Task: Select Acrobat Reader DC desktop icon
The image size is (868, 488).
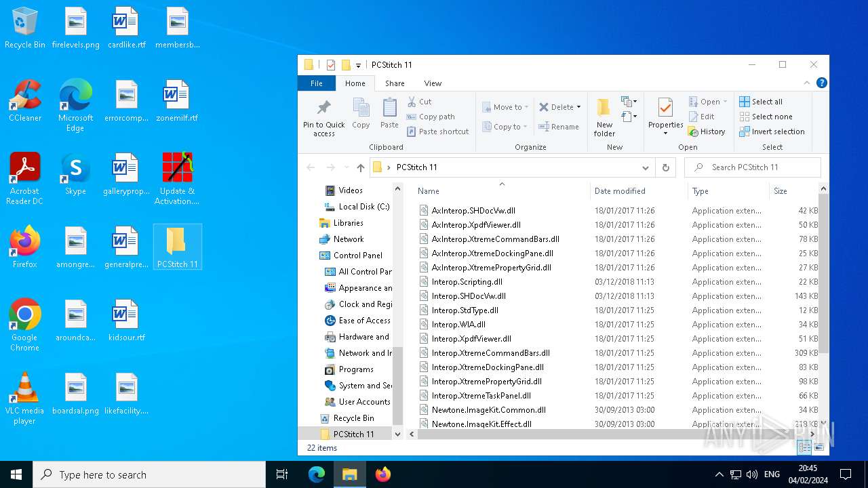Action: click(x=25, y=178)
